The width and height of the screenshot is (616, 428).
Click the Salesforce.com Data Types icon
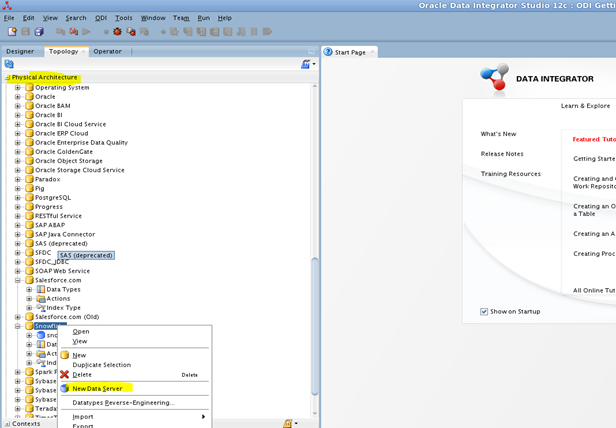point(41,289)
